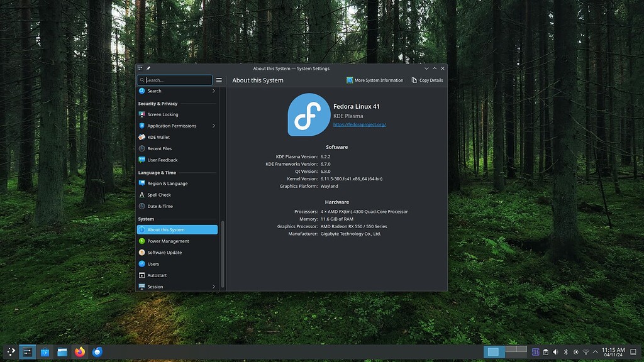644x362 pixels.
Task: Click the System Settings search field
Action: point(175,80)
